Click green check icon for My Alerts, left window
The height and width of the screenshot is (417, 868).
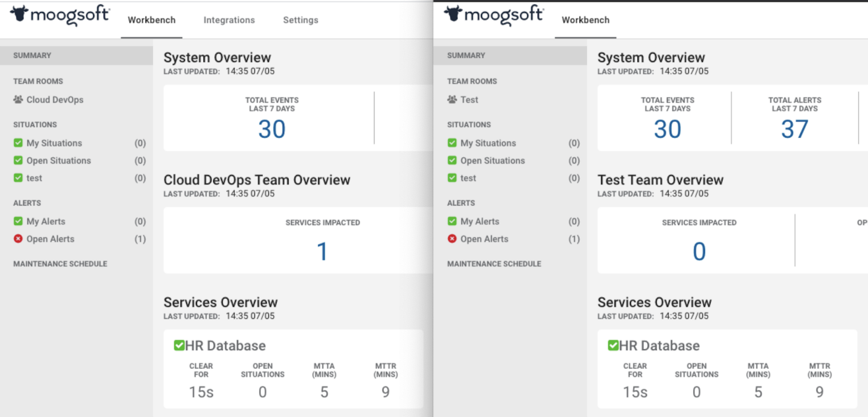click(18, 221)
